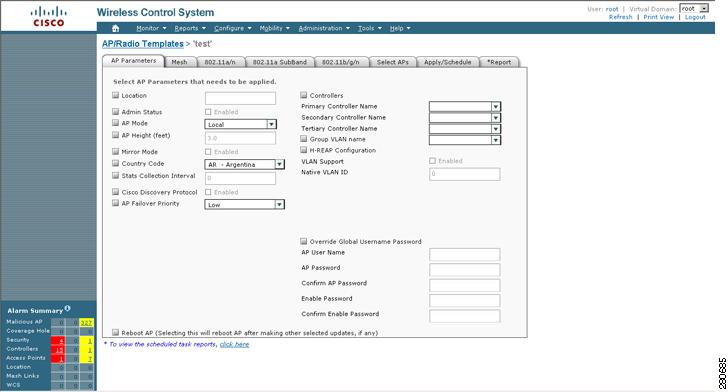
Task: Open Security red alarm count
Action: (x=58, y=340)
